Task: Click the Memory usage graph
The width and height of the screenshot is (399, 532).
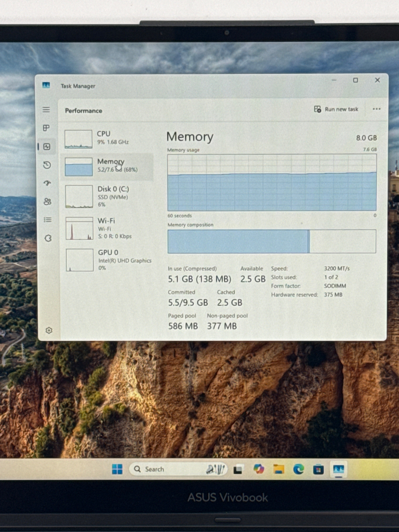Action: pyautogui.click(x=272, y=182)
